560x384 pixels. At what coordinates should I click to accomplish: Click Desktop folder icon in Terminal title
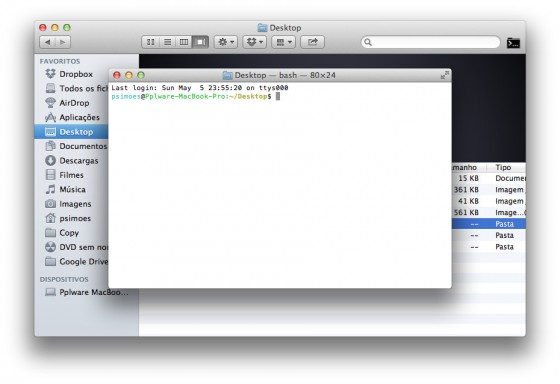click(228, 75)
